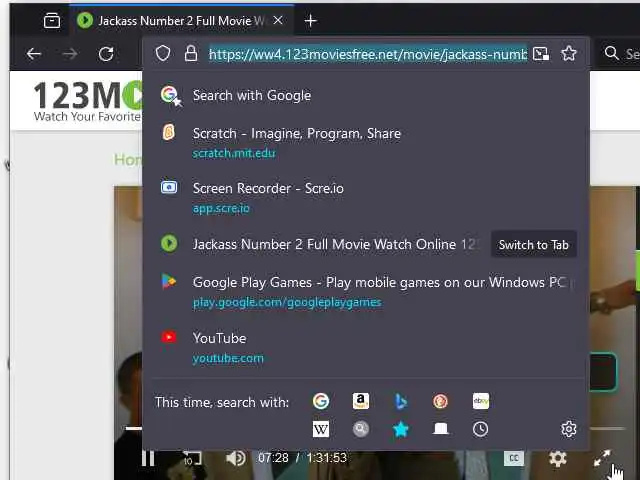
Task: Search this time with Google icon
Action: click(321, 401)
